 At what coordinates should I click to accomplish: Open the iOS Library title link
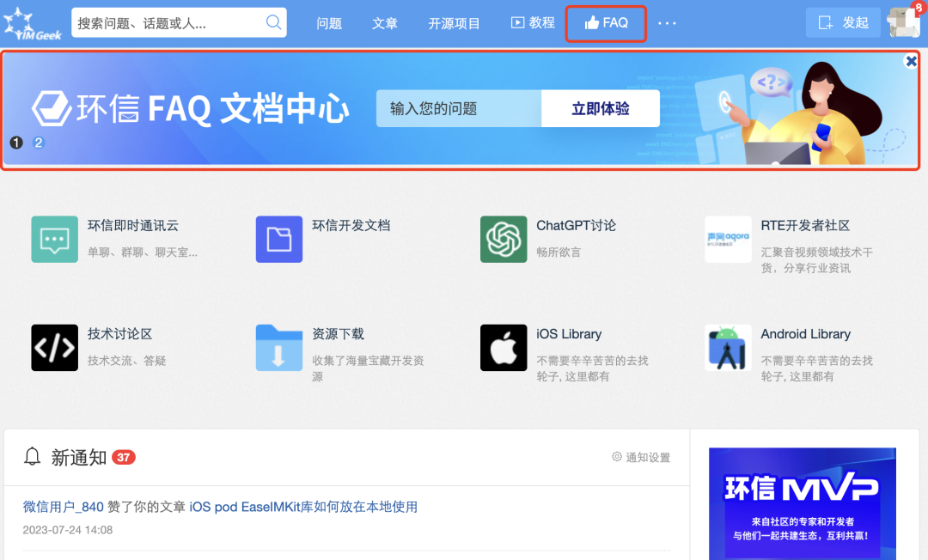click(569, 334)
